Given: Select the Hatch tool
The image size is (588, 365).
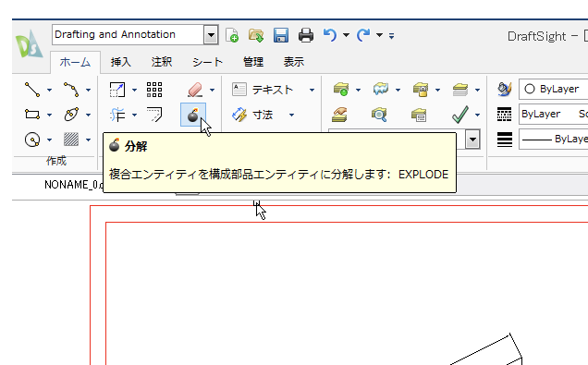Looking at the screenshot, I should [x=71, y=140].
